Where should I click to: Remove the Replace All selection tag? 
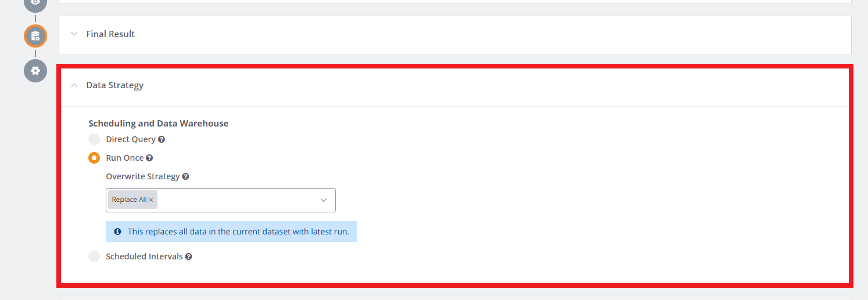pos(151,200)
